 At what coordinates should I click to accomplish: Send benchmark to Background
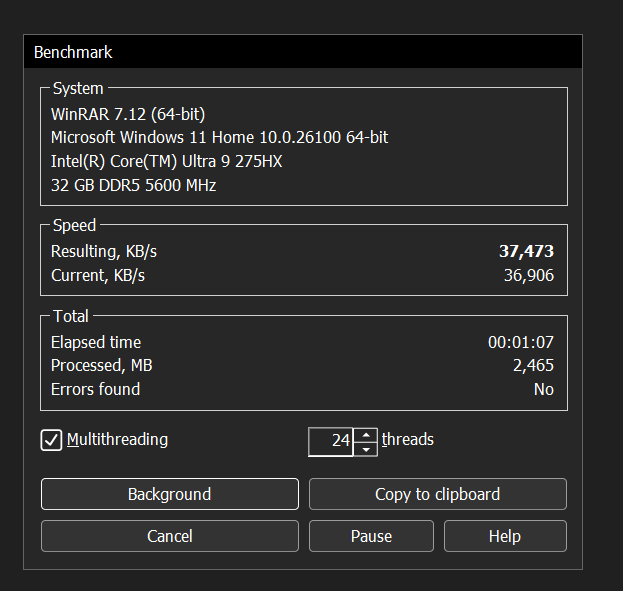click(x=170, y=494)
